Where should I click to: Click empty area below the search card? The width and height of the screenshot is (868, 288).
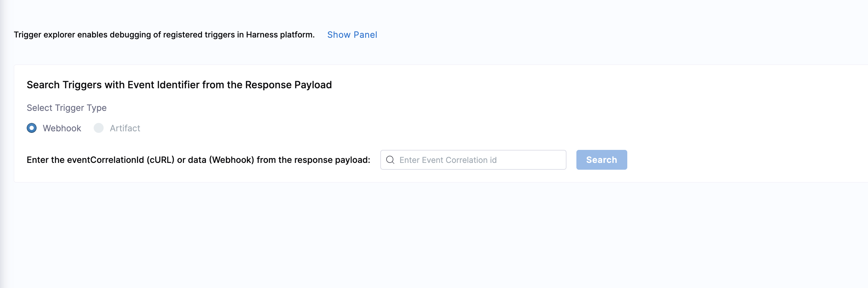click(404, 236)
